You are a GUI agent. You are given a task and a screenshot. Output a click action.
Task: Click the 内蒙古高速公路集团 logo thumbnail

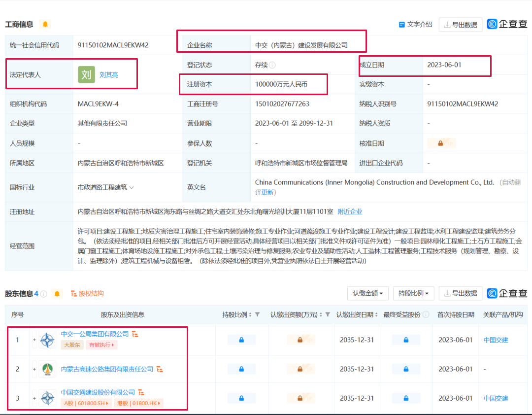point(47,369)
